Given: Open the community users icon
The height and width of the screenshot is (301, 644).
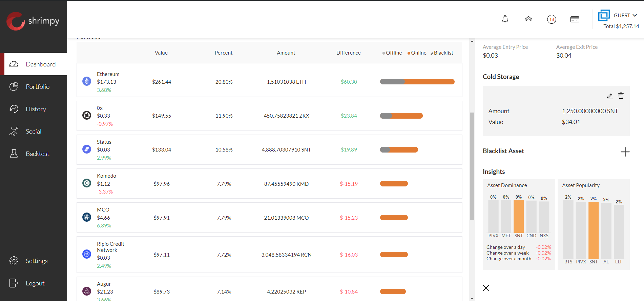Looking at the screenshot, I should [x=528, y=19].
